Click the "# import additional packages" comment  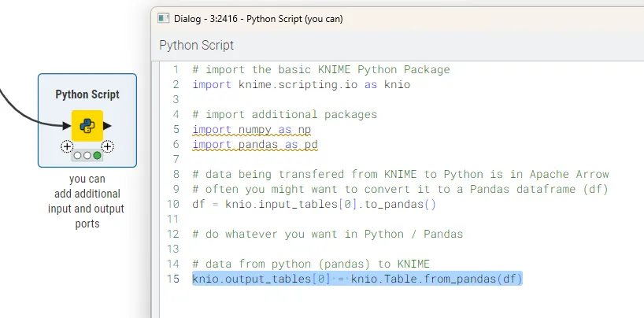pyautogui.click(x=285, y=114)
